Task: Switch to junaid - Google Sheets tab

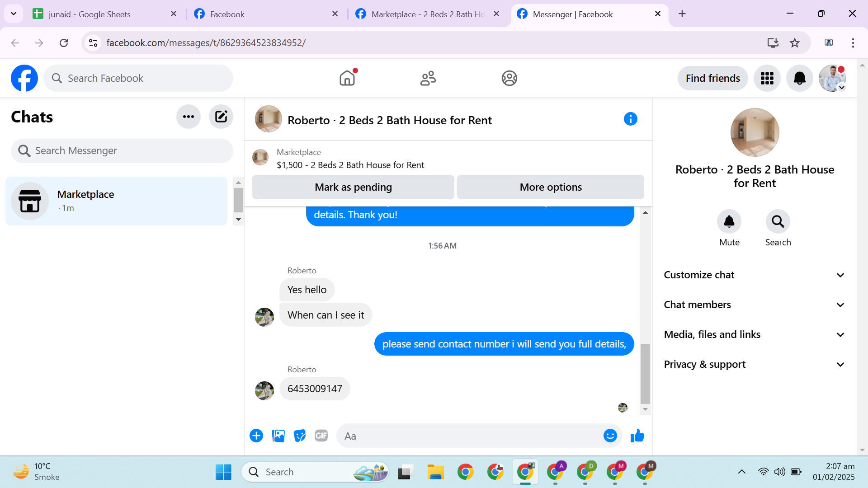Action: coord(104,14)
